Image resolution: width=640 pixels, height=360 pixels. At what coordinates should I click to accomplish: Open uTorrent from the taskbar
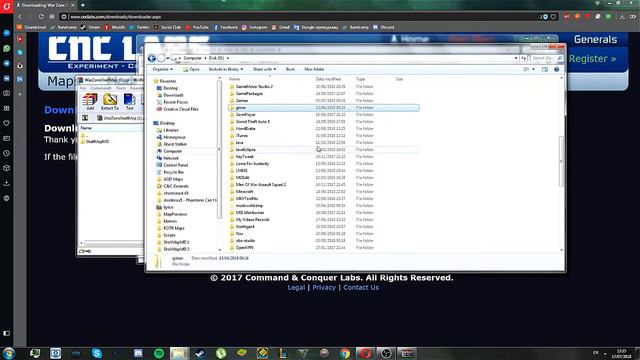221,353
